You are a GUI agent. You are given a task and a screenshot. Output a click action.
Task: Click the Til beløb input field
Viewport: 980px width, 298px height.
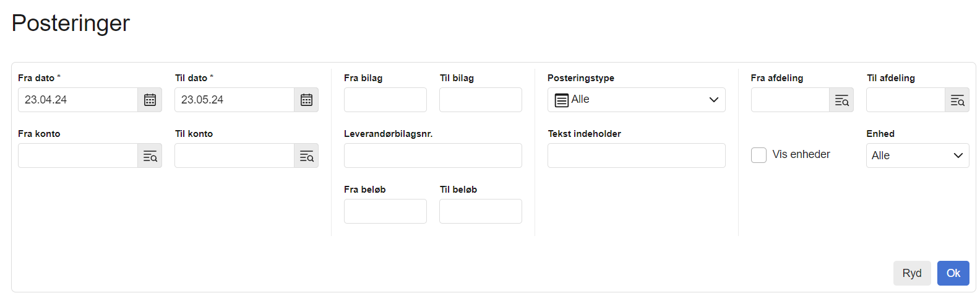pos(480,211)
